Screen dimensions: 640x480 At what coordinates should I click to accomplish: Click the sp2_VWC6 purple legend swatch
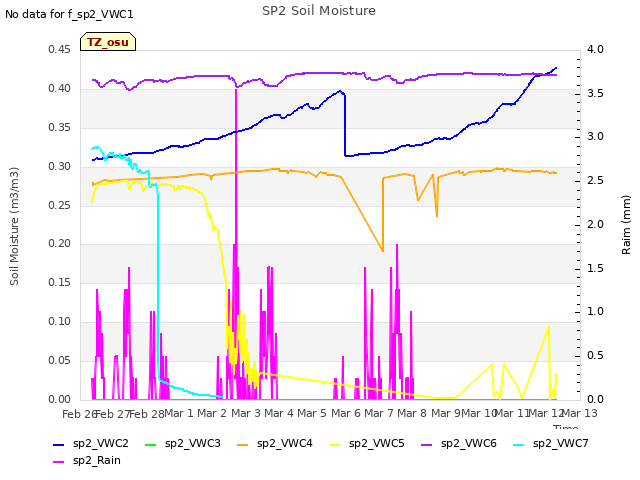tap(427, 444)
